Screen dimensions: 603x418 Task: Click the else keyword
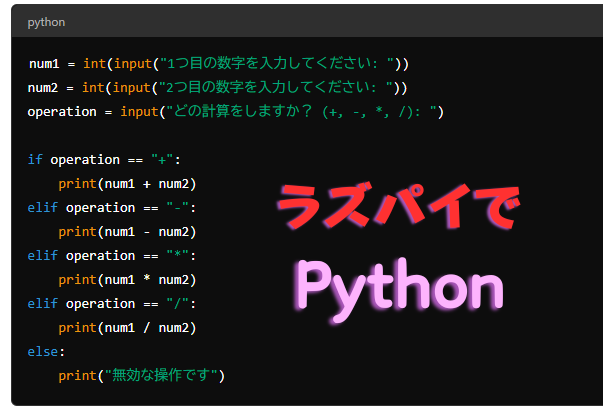point(44,352)
